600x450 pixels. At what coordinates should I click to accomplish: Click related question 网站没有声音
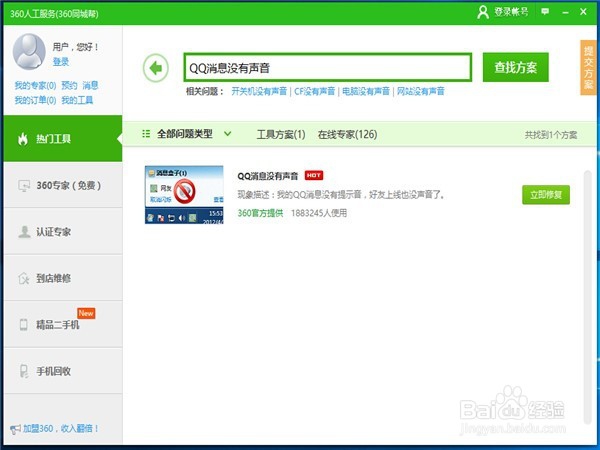tap(421, 91)
